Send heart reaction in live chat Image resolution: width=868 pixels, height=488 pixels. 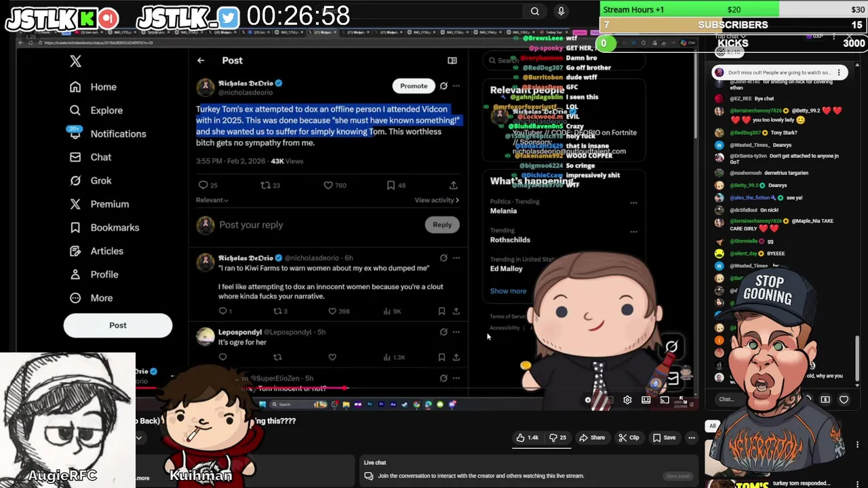844,400
